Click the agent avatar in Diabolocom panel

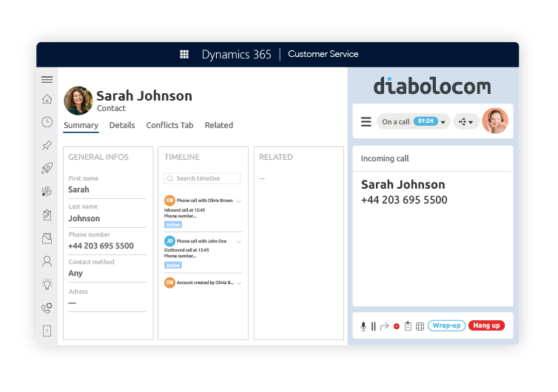pyautogui.click(x=494, y=121)
